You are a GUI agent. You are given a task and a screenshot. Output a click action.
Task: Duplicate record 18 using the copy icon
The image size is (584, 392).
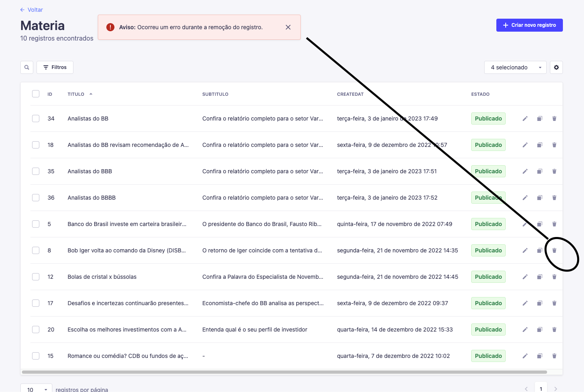(x=539, y=145)
